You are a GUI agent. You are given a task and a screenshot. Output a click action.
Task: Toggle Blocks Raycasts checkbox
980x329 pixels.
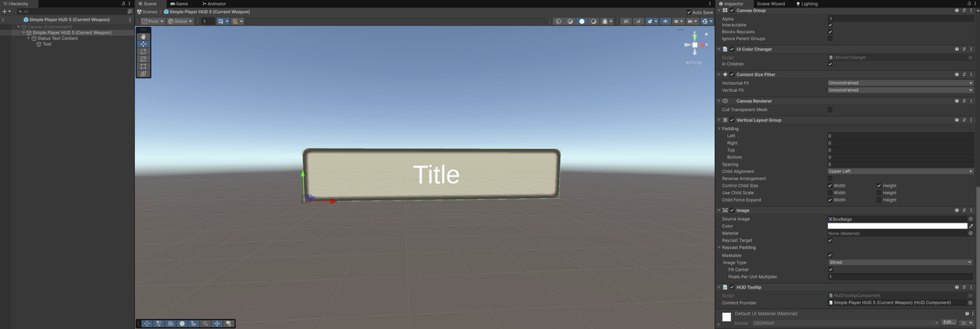pos(830,32)
